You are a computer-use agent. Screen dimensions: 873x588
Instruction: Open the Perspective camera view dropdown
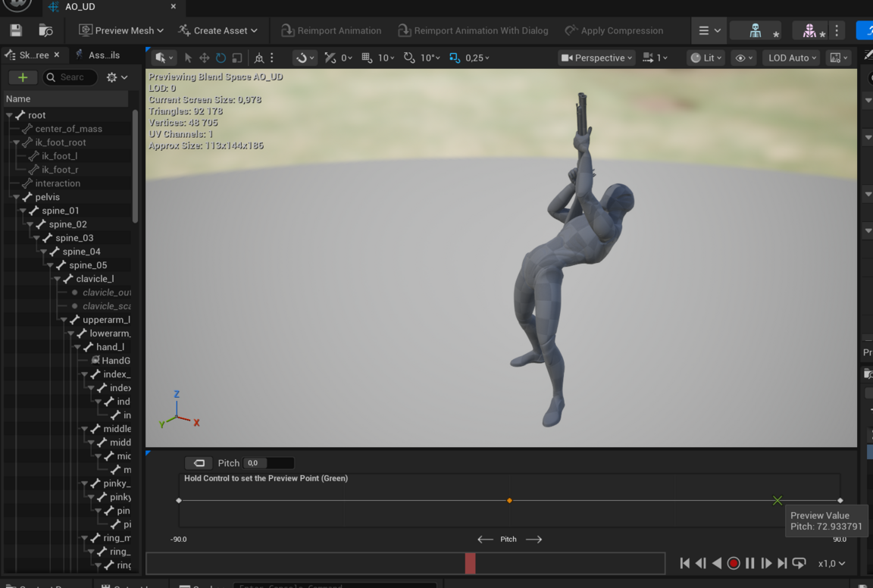596,58
